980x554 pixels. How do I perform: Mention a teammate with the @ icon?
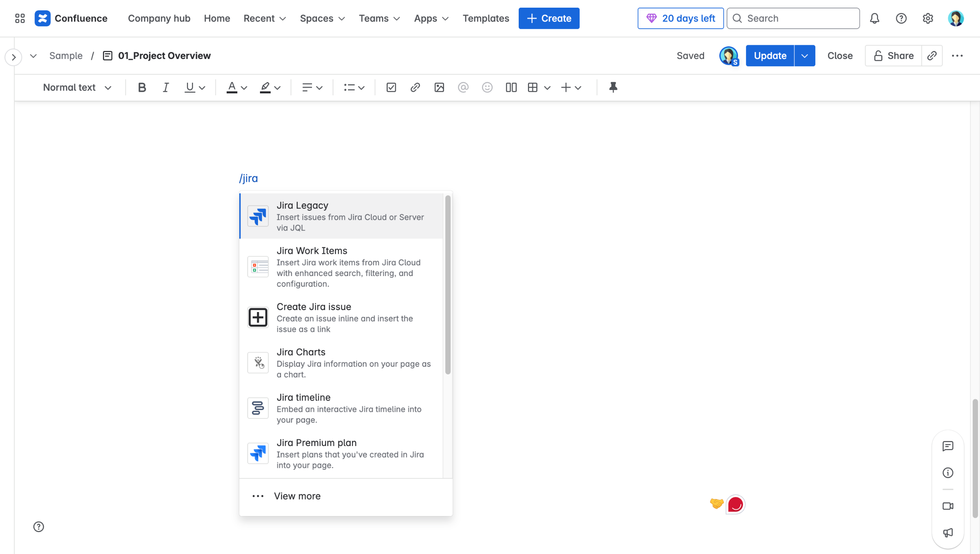coord(463,87)
